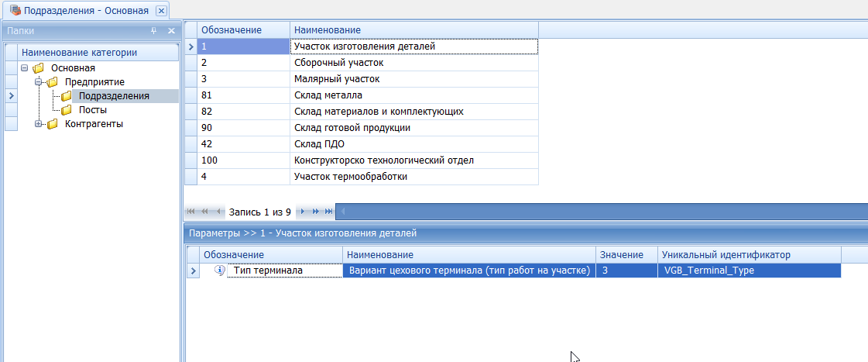Pin the Папки panel
The image size is (868, 362).
pos(153,31)
